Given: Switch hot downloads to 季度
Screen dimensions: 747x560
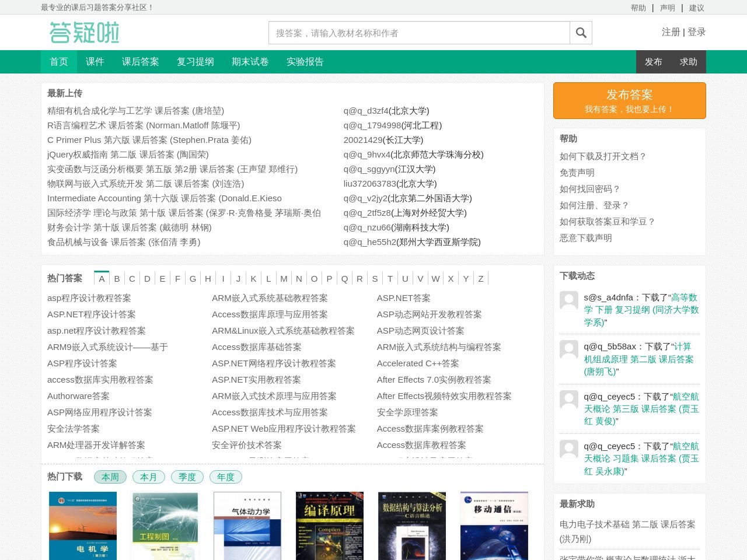Looking at the screenshot, I should (x=187, y=477).
